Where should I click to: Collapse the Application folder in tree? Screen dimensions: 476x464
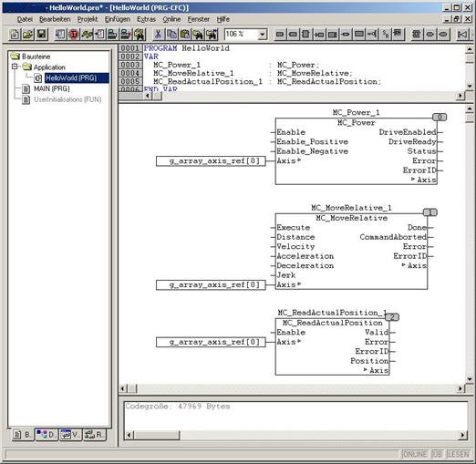pos(15,67)
